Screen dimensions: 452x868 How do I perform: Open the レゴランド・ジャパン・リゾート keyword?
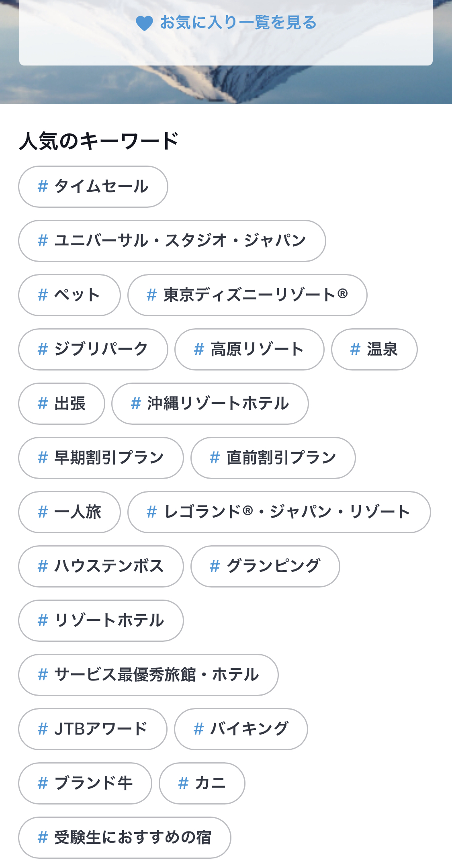(279, 512)
